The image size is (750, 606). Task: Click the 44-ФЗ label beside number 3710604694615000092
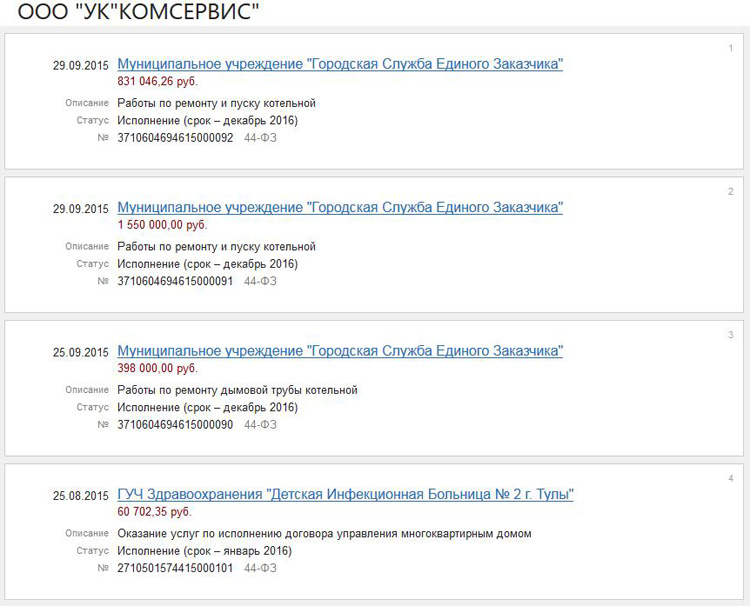tap(260, 138)
